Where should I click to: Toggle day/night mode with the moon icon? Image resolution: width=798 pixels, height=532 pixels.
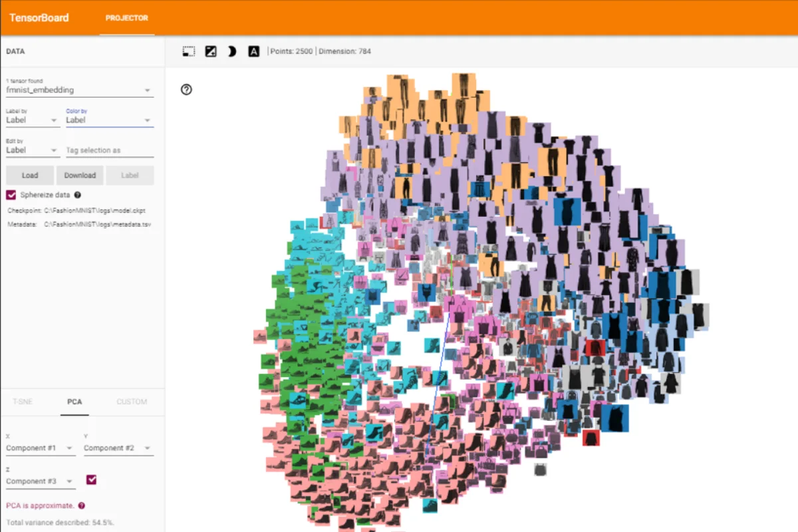pyautogui.click(x=232, y=51)
